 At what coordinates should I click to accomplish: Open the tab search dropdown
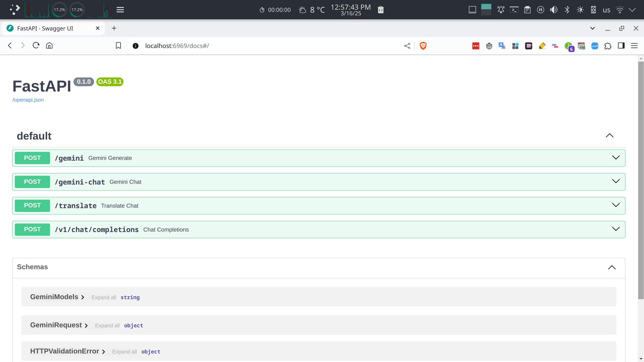click(592, 28)
